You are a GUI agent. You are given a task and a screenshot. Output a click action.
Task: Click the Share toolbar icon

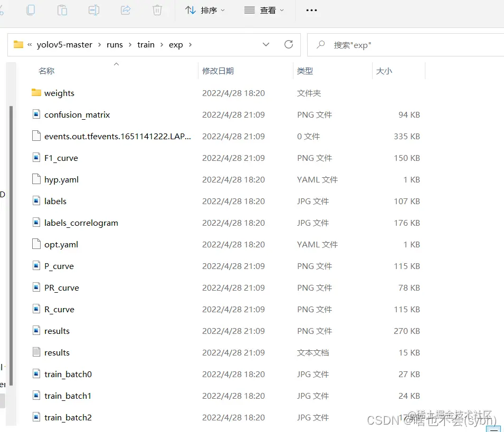pyautogui.click(x=126, y=10)
